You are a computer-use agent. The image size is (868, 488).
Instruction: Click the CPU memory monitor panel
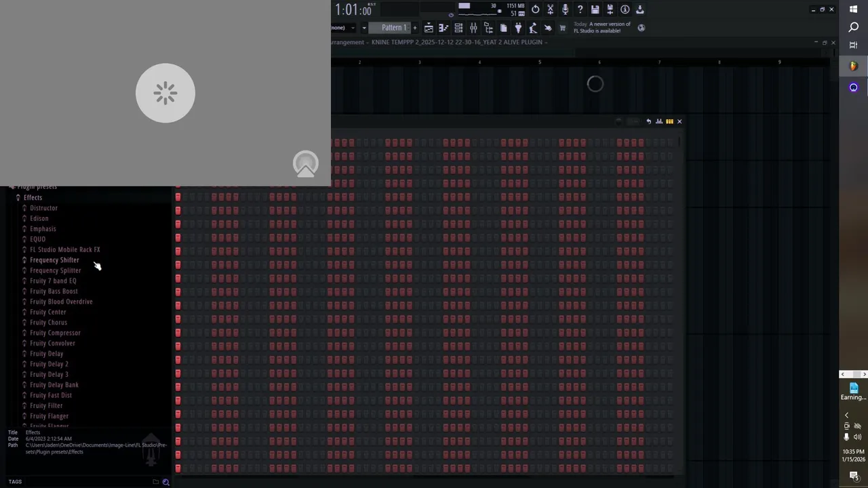pos(490,9)
